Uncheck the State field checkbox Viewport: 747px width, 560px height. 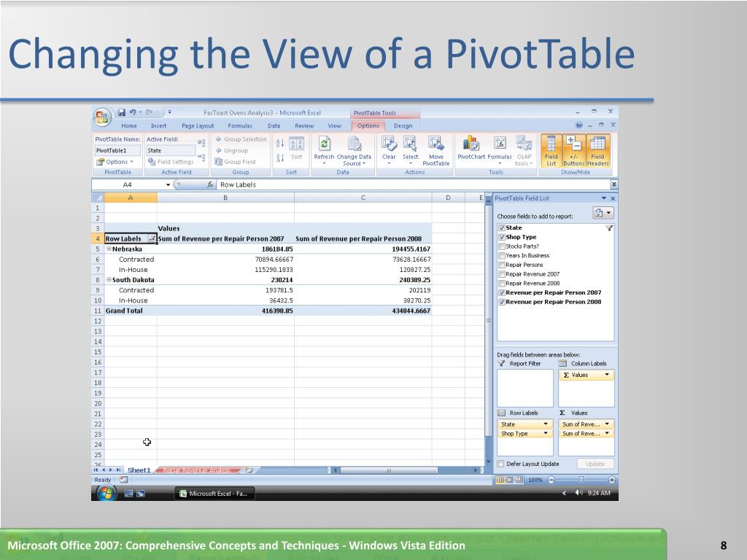pyautogui.click(x=502, y=228)
